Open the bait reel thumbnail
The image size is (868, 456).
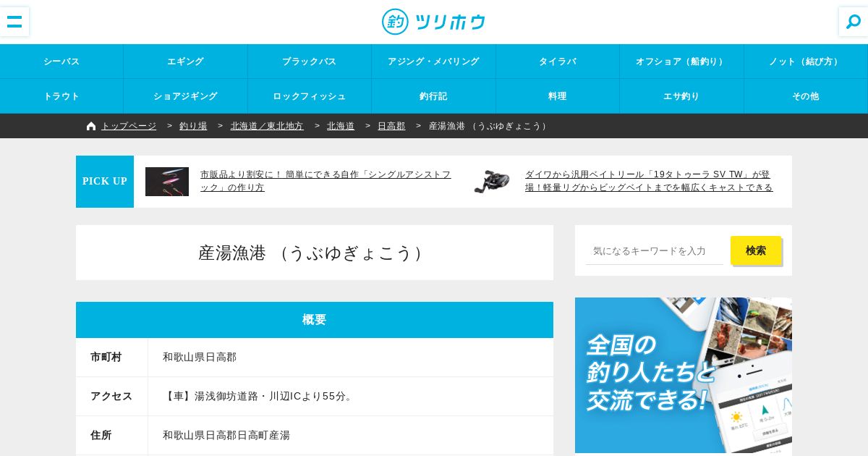tap(492, 182)
